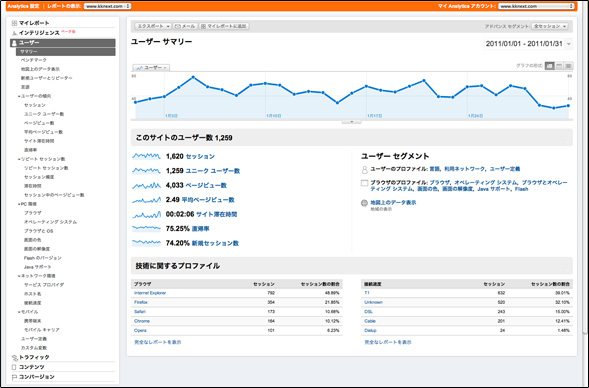The width and height of the screenshot is (589, 388).
Task: Click the コンテンツ page icon in sidebar
Action: [14, 367]
